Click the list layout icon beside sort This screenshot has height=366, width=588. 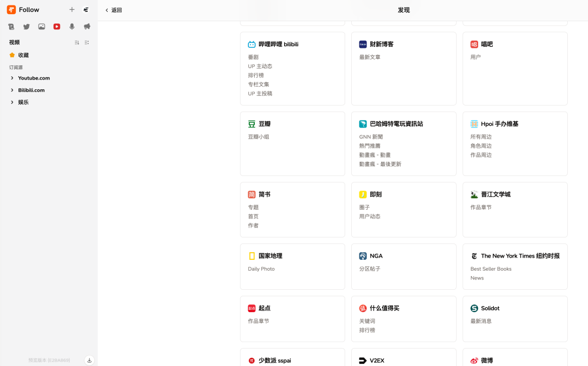(87, 42)
